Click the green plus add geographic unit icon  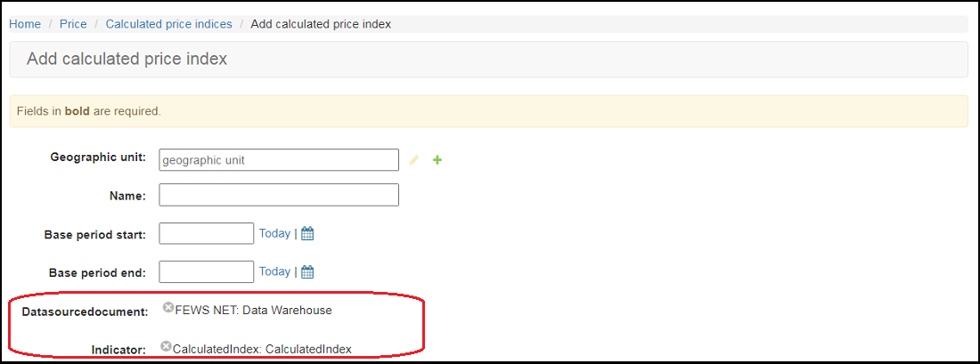click(x=437, y=160)
